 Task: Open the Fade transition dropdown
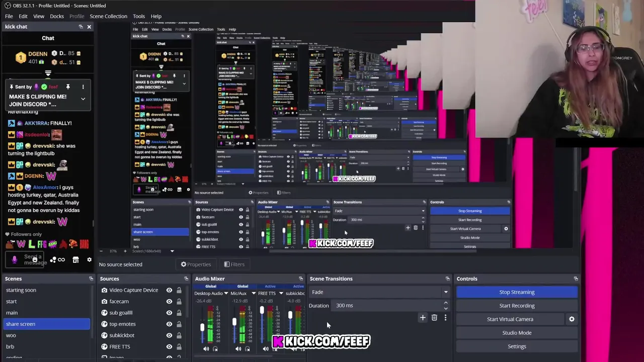point(380,292)
